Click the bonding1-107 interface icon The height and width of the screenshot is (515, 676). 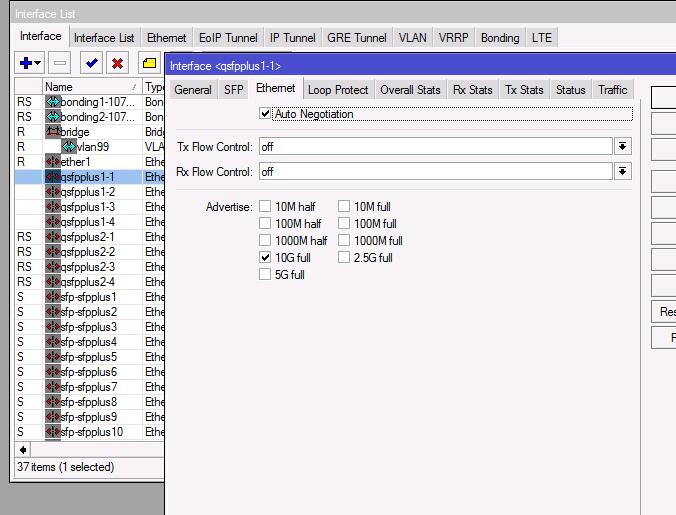[53, 102]
